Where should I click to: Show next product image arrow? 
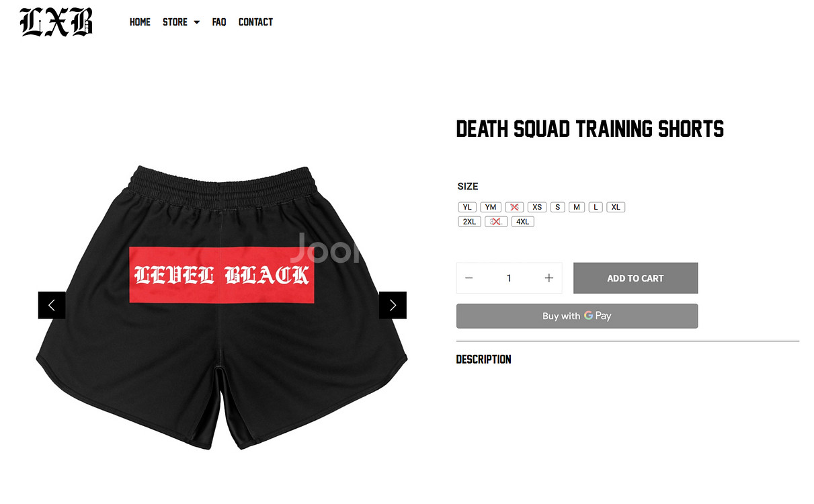(x=393, y=305)
